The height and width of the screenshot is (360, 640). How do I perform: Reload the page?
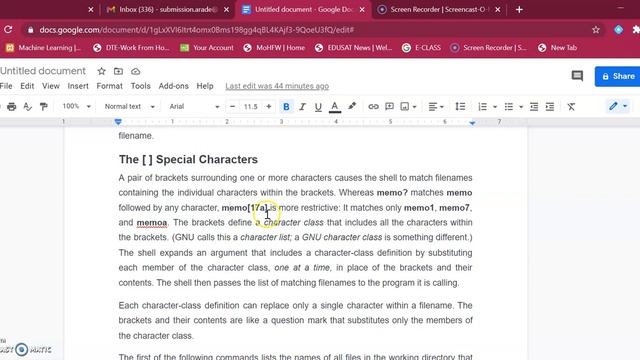[x=8, y=29]
